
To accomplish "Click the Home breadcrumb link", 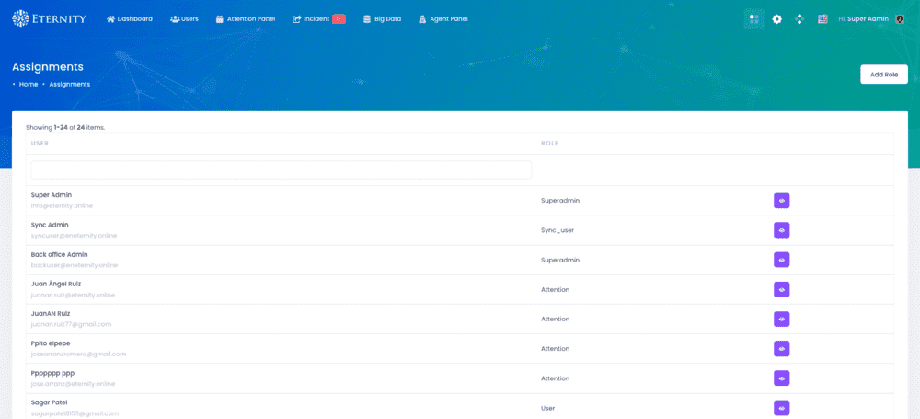I will [x=28, y=84].
